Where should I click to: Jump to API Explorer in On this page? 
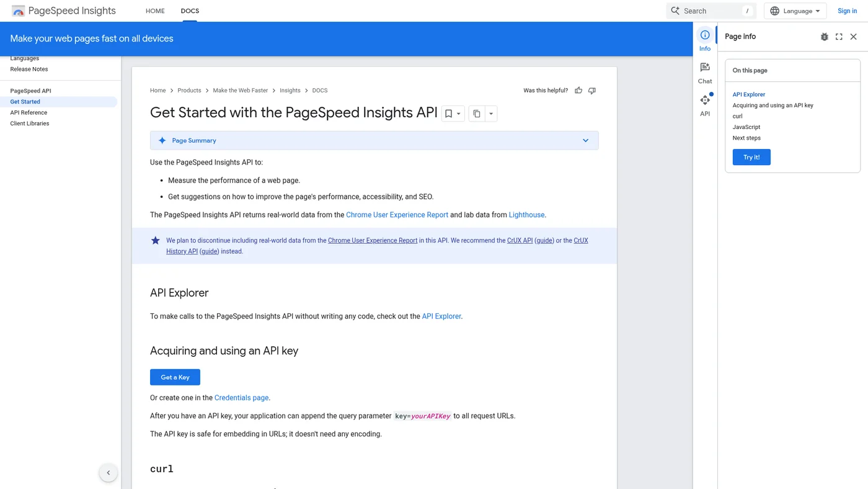(749, 94)
